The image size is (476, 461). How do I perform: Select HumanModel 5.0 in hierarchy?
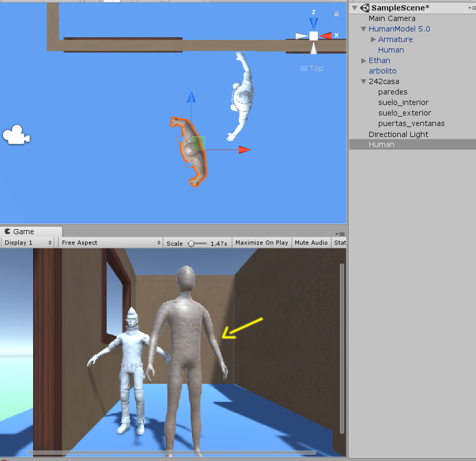click(x=399, y=29)
